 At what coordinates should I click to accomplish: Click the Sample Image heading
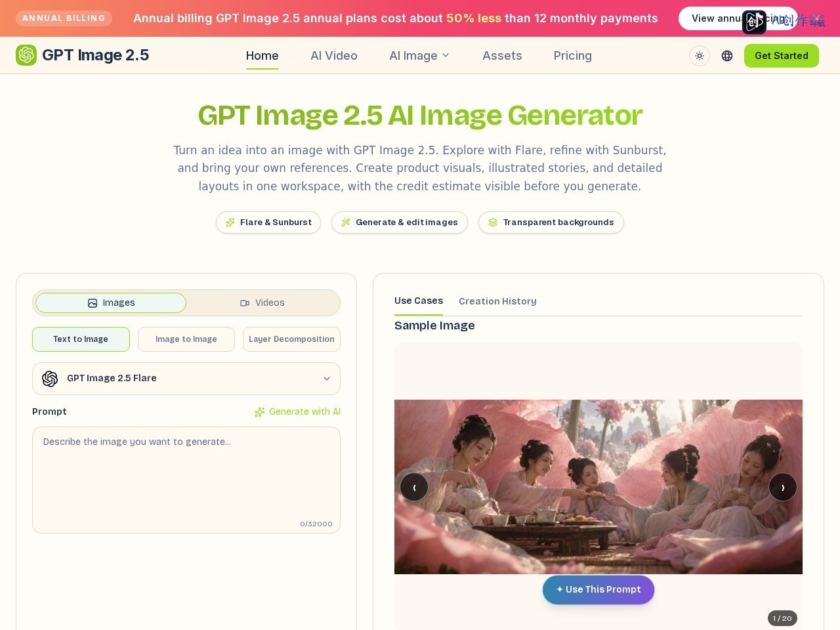[x=434, y=325]
